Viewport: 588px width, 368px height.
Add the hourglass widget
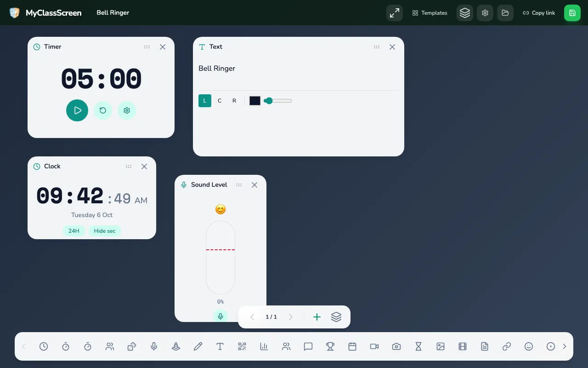418,346
